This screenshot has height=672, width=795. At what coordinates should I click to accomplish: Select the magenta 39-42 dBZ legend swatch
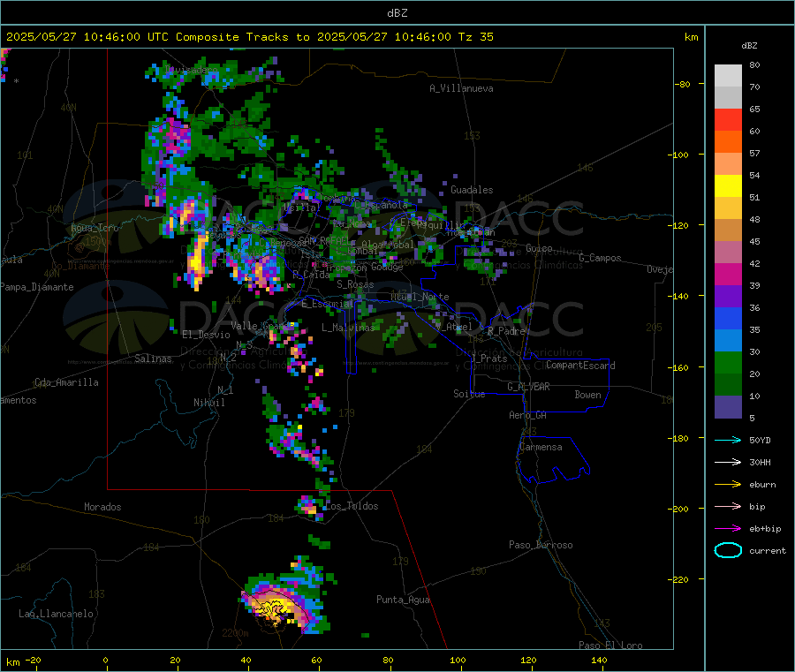click(x=728, y=274)
